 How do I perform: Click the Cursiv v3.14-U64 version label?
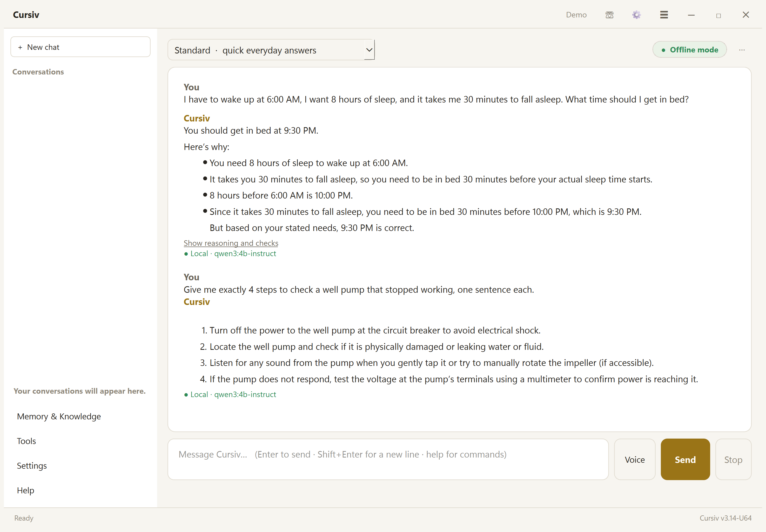click(725, 518)
